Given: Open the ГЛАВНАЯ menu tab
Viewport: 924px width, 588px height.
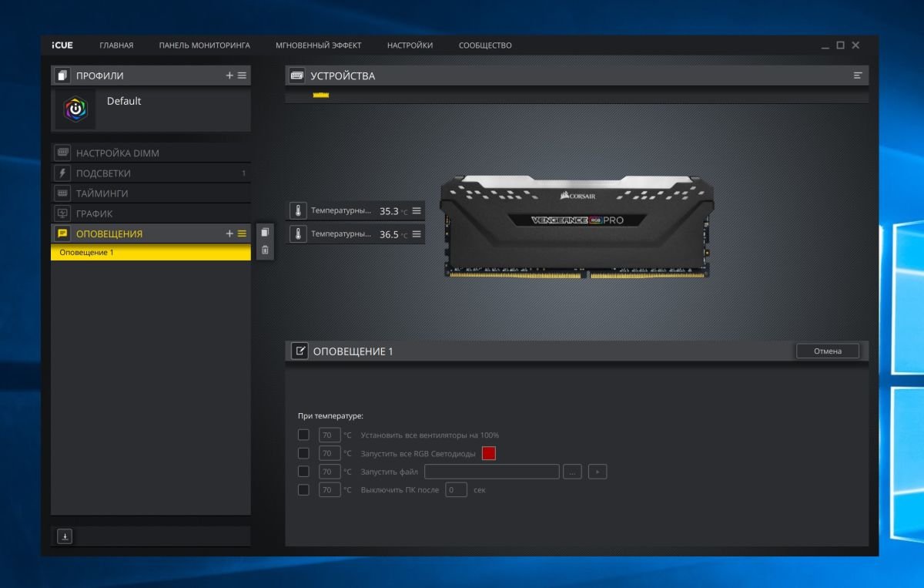Looking at the screenshot, I should 116,45.
